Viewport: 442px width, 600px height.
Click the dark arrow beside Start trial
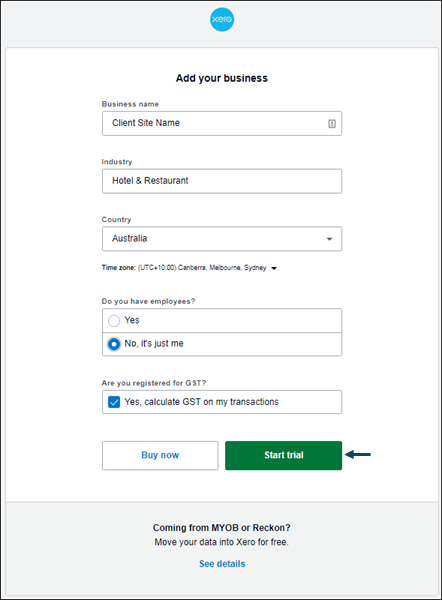[x=358, y=455]
